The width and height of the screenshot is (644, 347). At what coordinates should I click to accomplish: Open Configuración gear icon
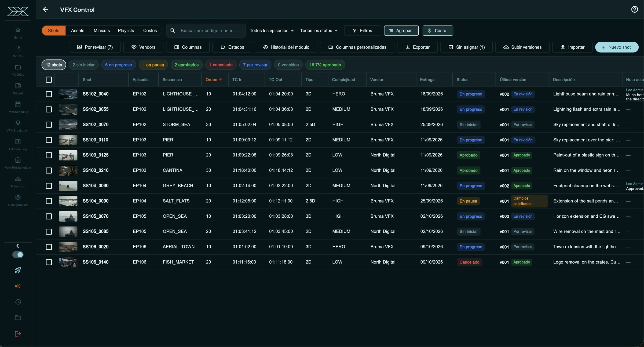[x=18, y=197]
